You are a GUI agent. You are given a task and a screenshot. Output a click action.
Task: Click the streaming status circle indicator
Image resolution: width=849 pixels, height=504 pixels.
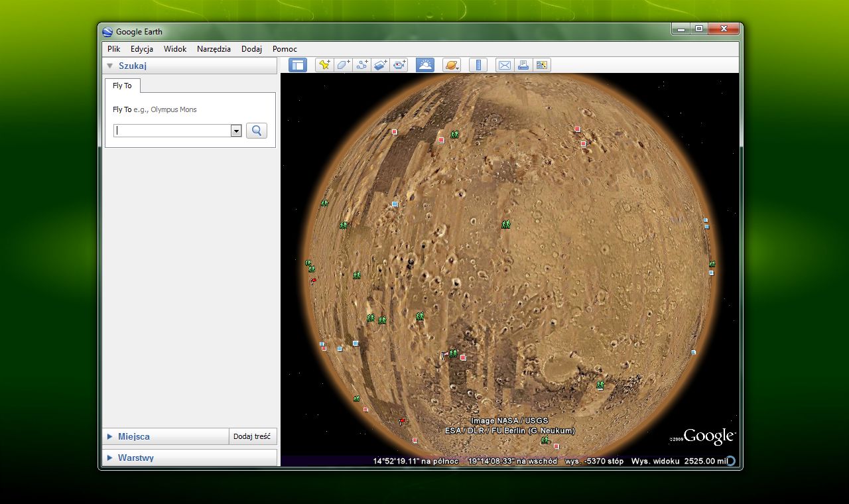731,460
